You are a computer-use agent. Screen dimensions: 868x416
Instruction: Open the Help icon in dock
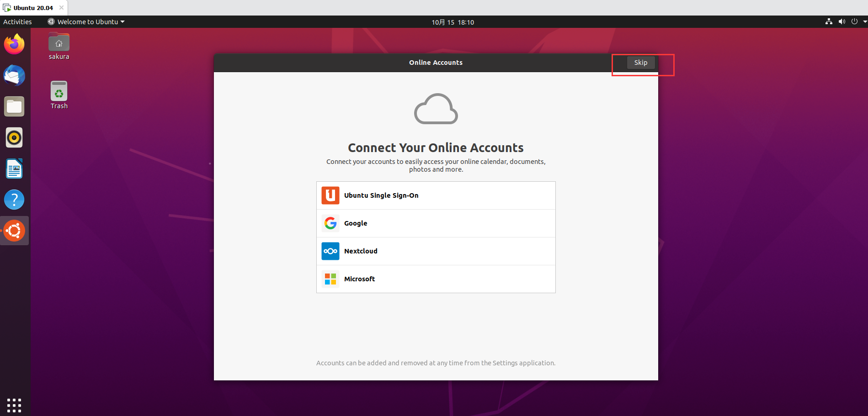[x=14, y=200]
